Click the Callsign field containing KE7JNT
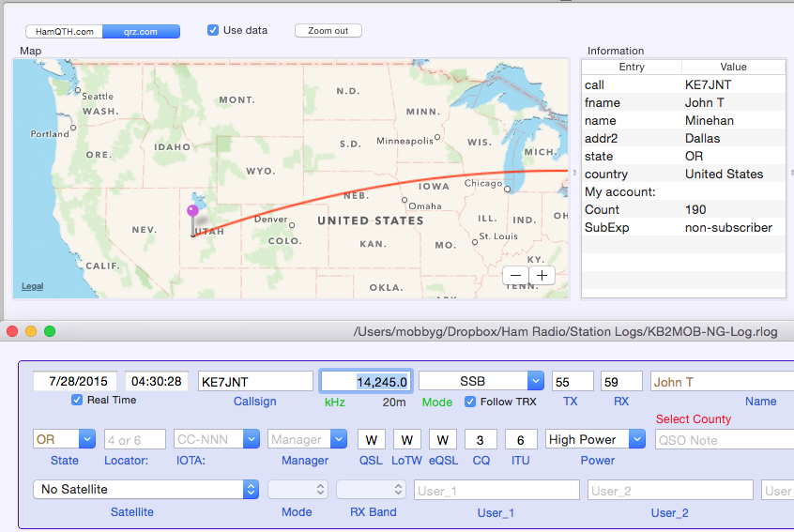The image size is (794, 532). (254, 382)
